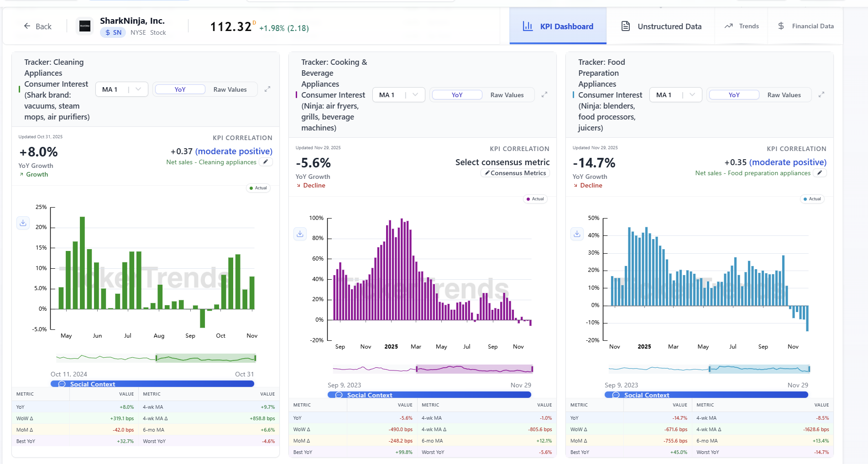The image size is (868, 464).
Task: Expand the Cleaning Appliances tracker fullscreen
Action: (267, 89)
